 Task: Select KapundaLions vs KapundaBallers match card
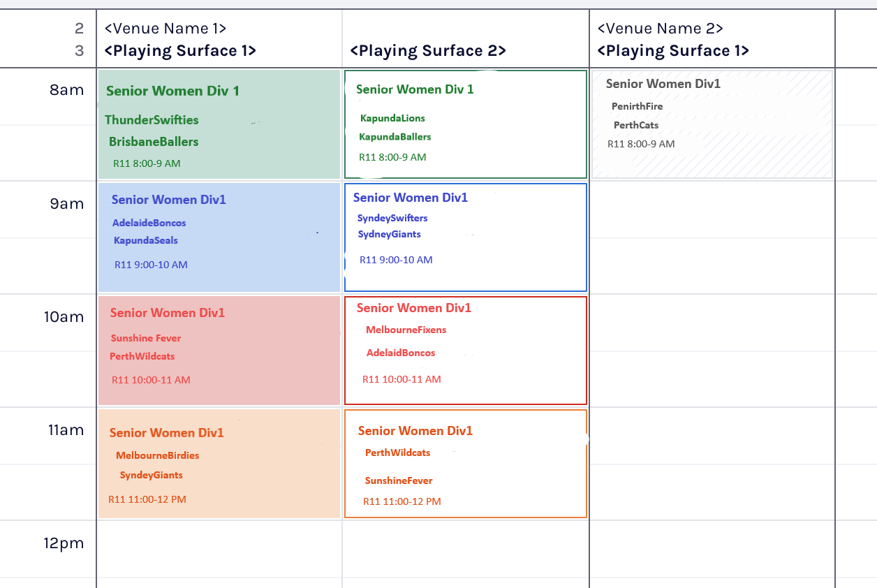tap(466, 124)
